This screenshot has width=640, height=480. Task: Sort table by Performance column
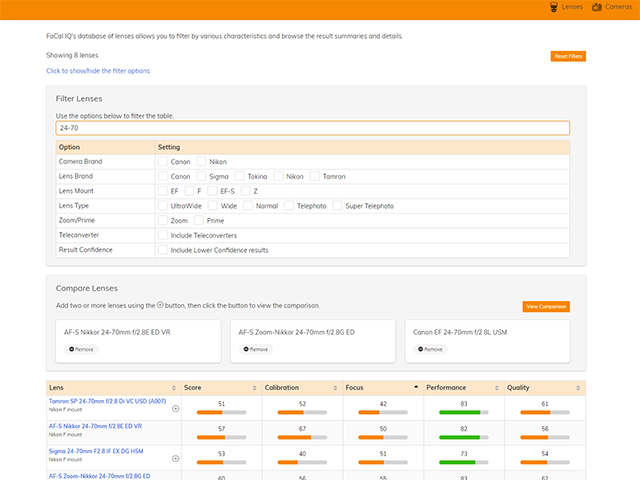coord(463,388)
